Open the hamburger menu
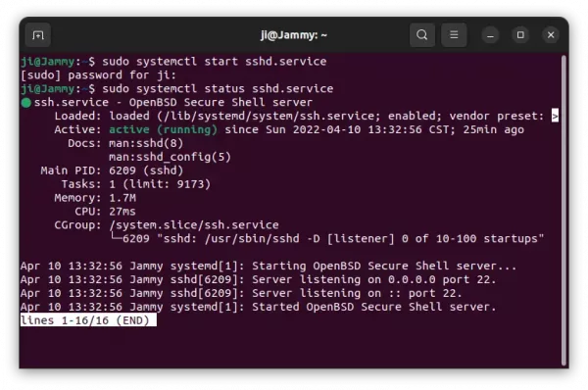The height and width of the screenshot is (390, 588). [454, 35]
